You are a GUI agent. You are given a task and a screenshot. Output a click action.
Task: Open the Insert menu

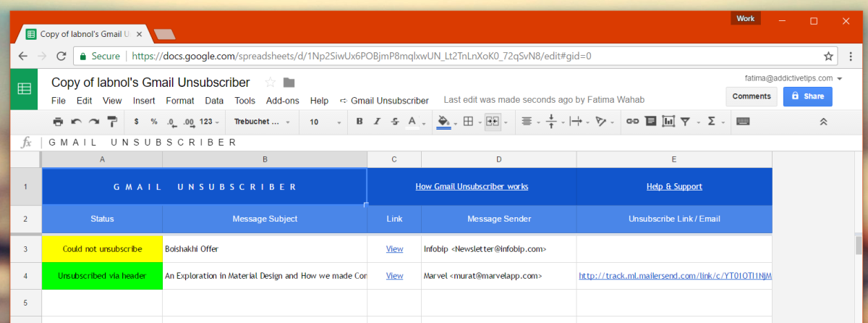pyautogui.click(x=144, y=101)
